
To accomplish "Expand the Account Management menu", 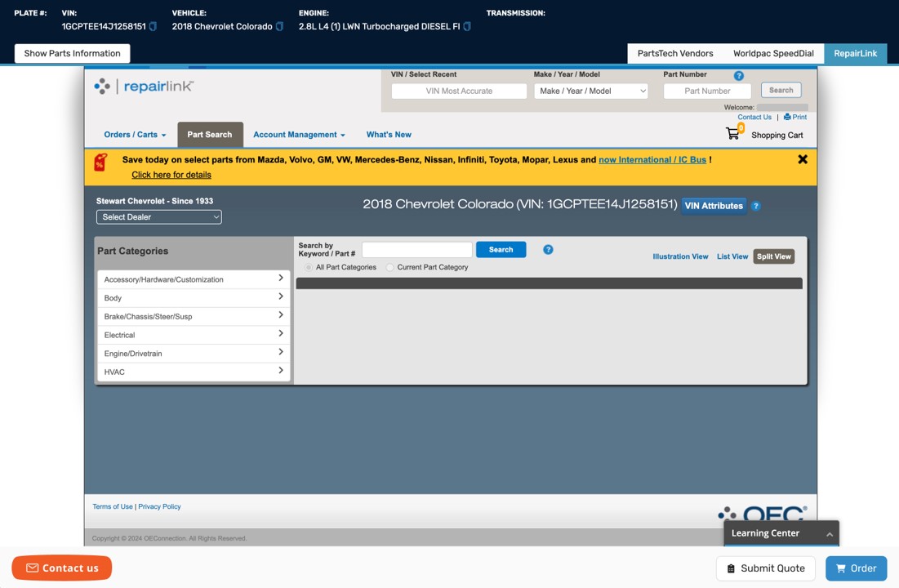I will tap(300, 135).
